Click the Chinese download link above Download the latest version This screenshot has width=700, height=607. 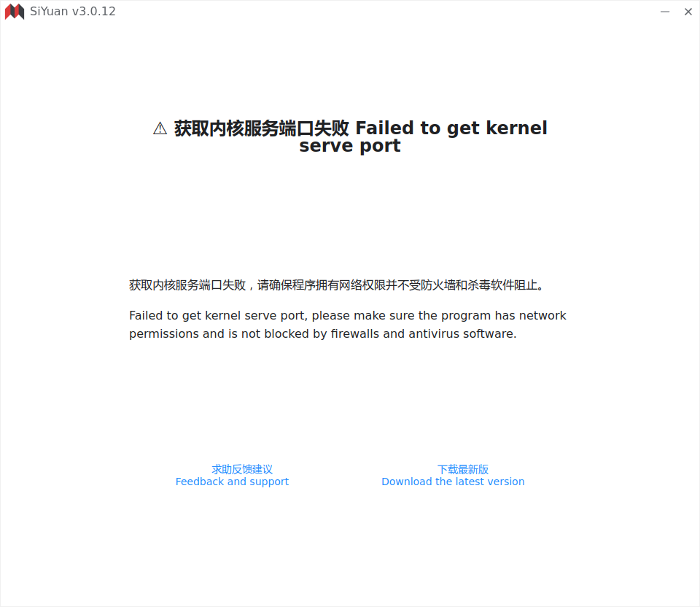464,469
